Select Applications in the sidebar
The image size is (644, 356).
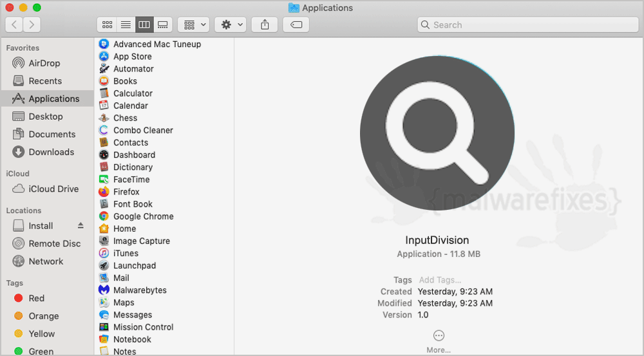click(47, 98)
